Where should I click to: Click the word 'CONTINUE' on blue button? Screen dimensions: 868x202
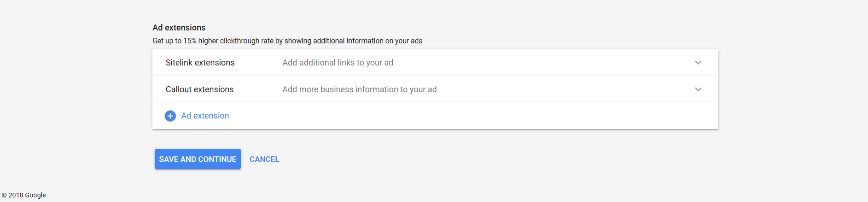[217, 159]
